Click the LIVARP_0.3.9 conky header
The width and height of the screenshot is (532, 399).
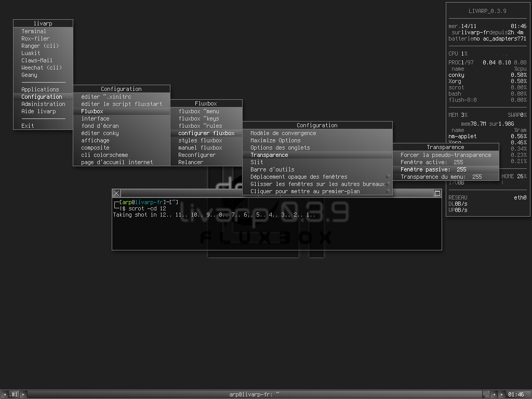coord(487,11)
